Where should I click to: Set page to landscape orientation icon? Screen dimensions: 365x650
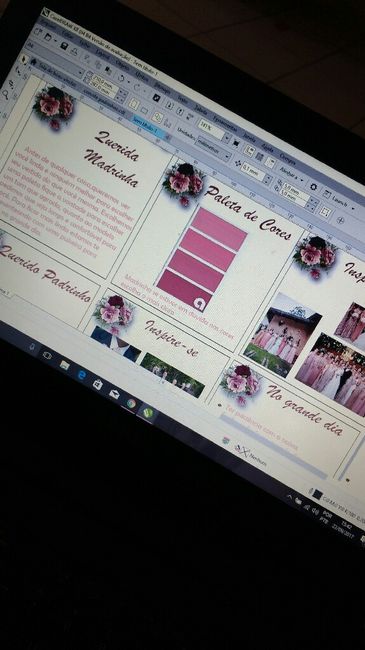144,110
